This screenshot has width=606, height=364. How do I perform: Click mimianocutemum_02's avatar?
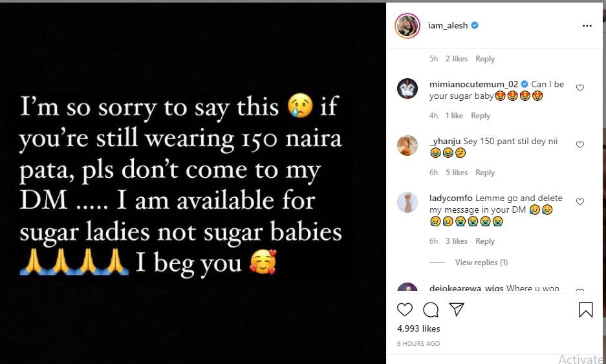pyautogui.click(x=407, y=89)
